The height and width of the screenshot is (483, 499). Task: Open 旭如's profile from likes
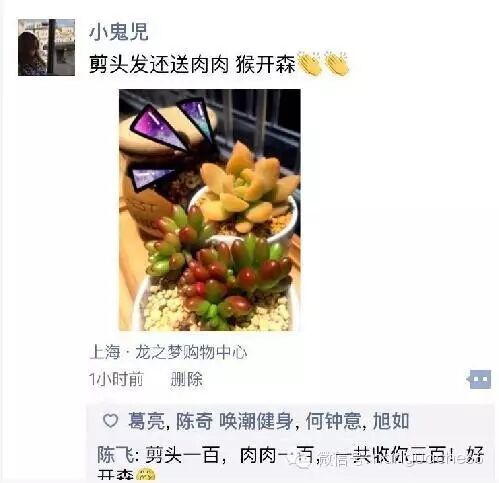(x=391, y=421)
